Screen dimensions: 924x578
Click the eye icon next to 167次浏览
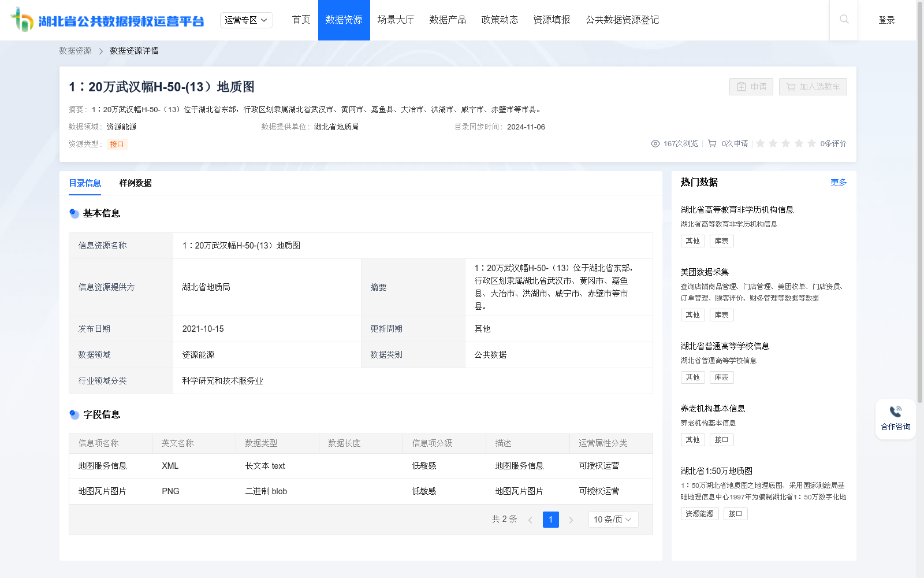[x=655, y=143]
